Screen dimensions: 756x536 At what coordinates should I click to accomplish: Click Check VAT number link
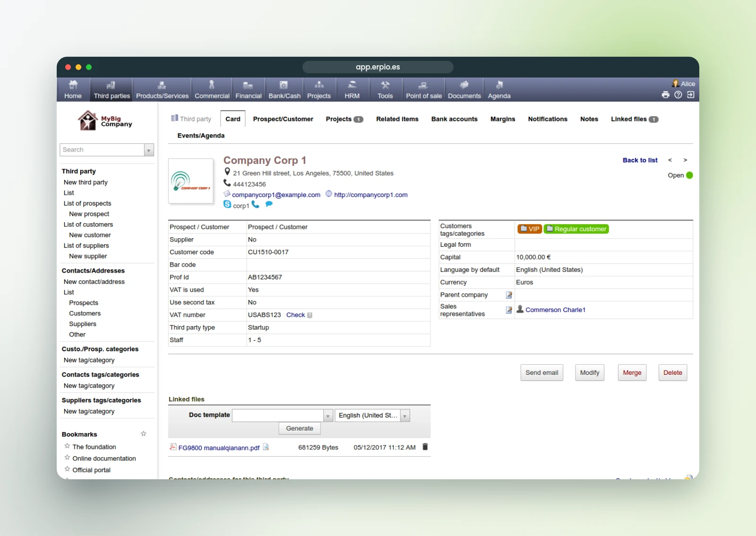295,315
